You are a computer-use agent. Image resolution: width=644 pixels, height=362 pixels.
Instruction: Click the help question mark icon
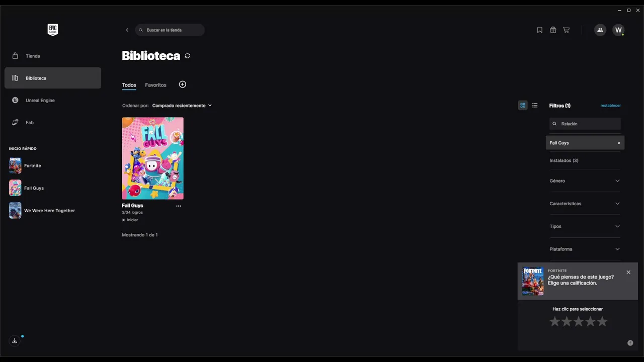[x=630, y=343]
